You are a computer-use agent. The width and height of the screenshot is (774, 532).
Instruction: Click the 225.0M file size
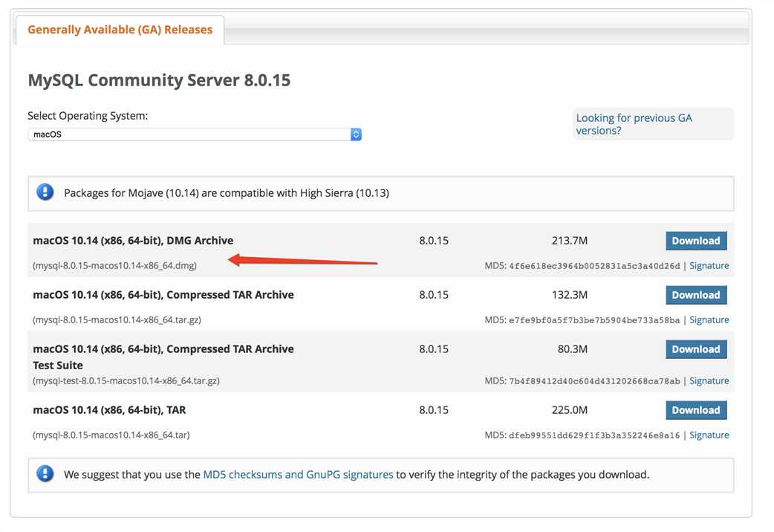click(570, 410)
